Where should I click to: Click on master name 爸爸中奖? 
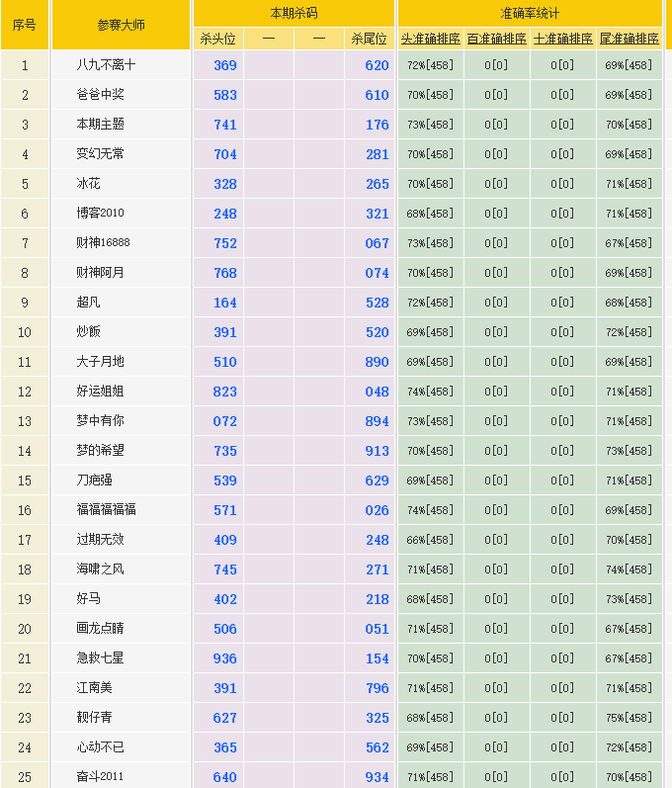[100, 95]
